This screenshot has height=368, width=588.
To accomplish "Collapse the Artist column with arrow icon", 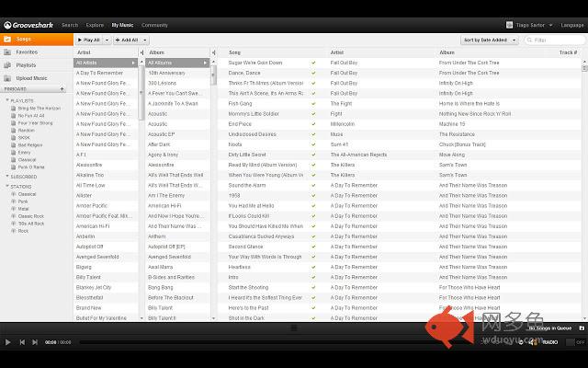I will pyautogui.click(x=141, y=53).
